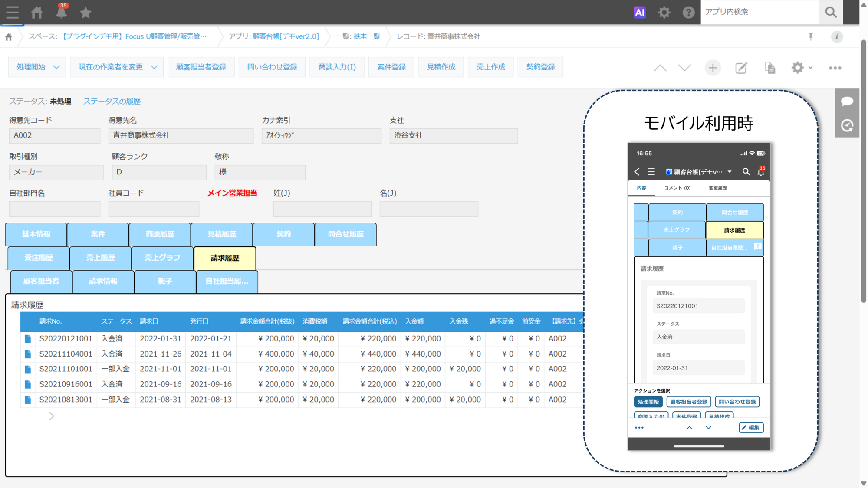This screenshot has width=868, height=488.
Task: Click the 得意先コード field A002
Action: pos(55,135)
